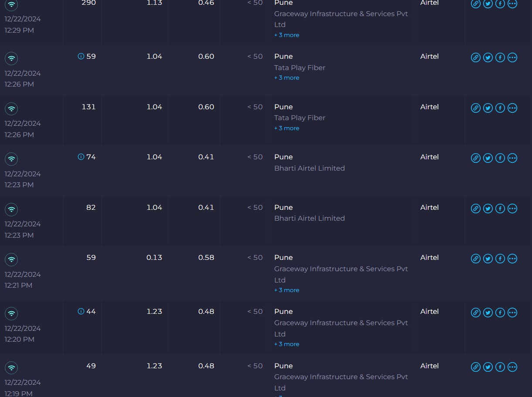Copy result link for the 12:21 PM test
This screenshot has height=397, width=532.
(476, 259)
